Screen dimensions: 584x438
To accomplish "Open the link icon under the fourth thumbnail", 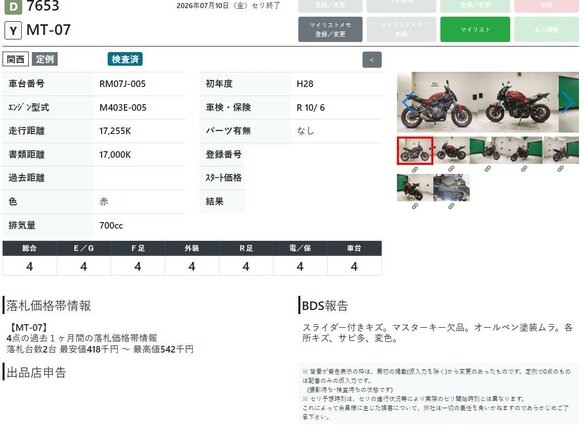I will 524,169.
